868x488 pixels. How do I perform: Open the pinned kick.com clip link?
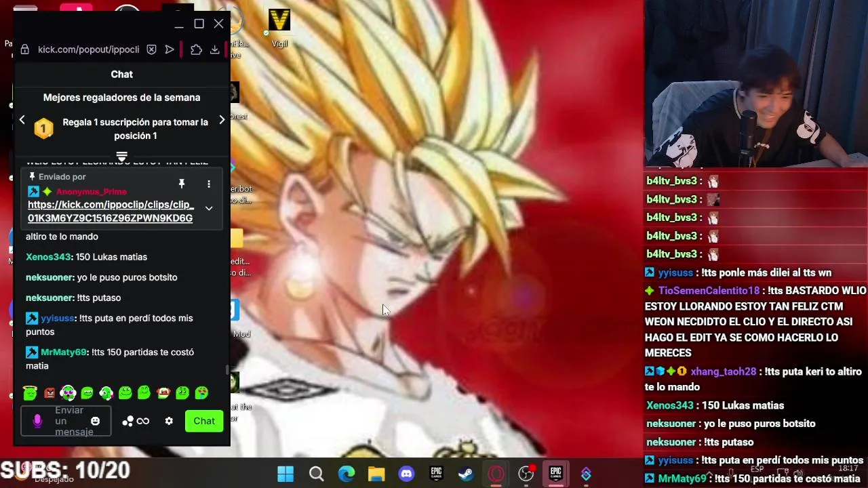(111, 211)
